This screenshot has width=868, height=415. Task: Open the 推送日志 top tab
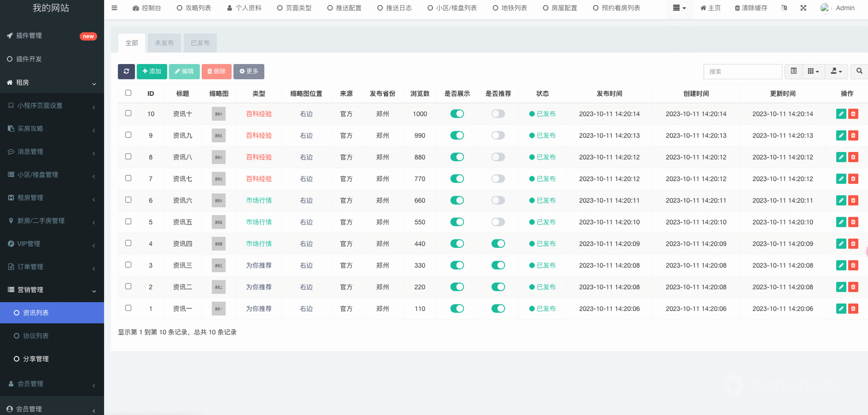394,8
